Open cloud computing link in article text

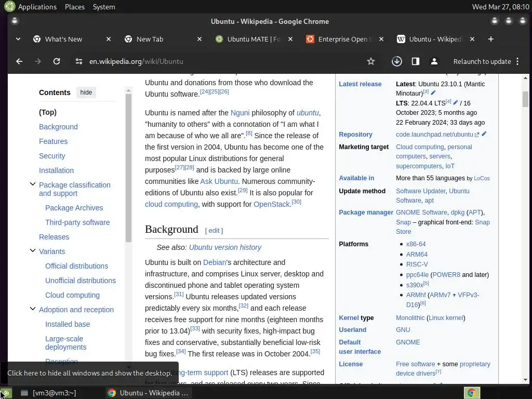pyautogui.click(x=171, y=204)
